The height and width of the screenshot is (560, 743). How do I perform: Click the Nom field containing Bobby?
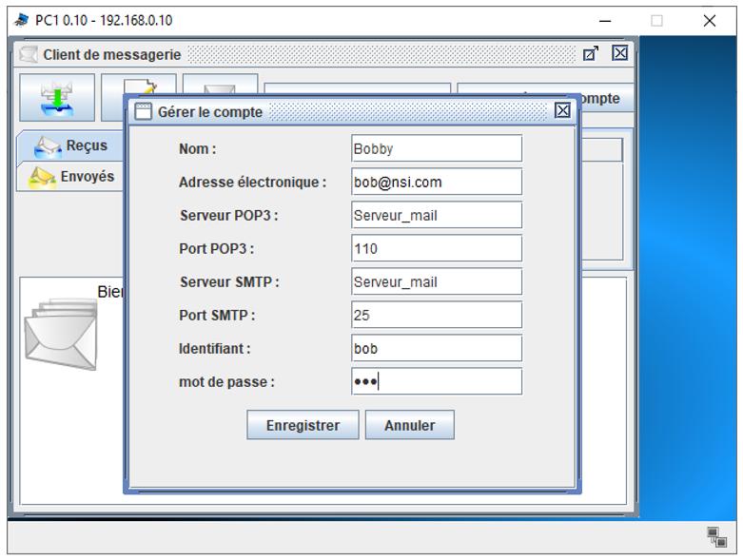436,148
